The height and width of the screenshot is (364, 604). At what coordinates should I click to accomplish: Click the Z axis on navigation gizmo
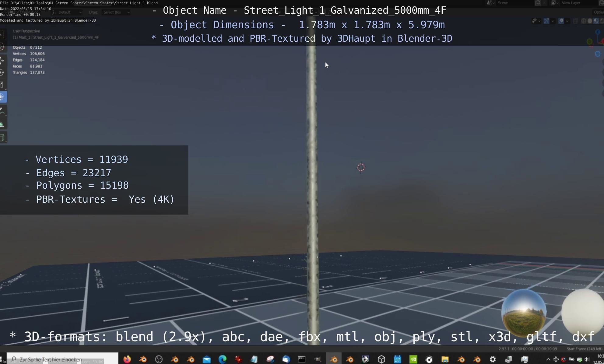pos(598,32)
